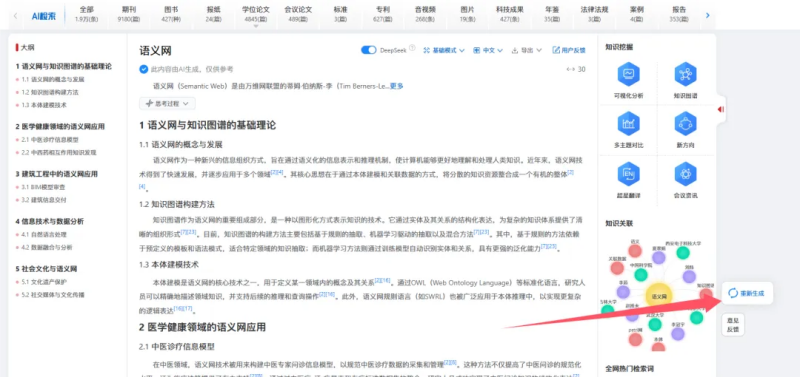Click the 李冠宇 purple graph node
This screenshot has height=377, width=800.
[678, 334]
